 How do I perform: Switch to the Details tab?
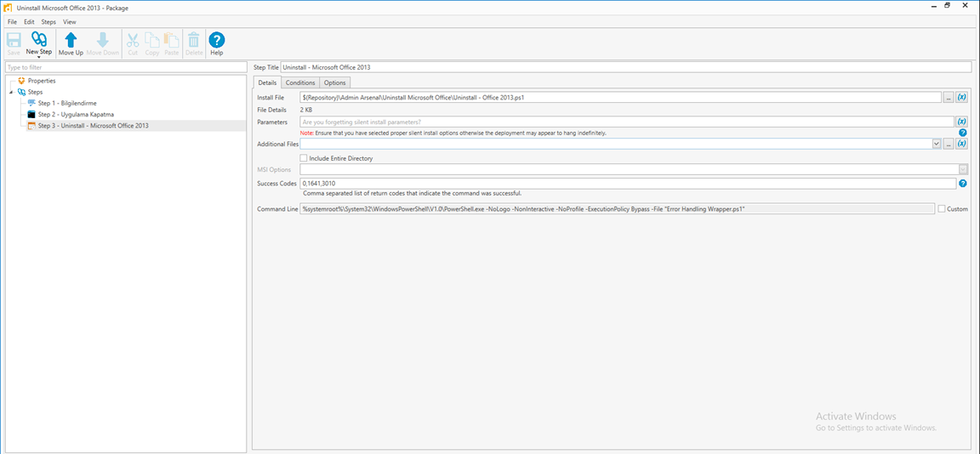tap(267, 82)
